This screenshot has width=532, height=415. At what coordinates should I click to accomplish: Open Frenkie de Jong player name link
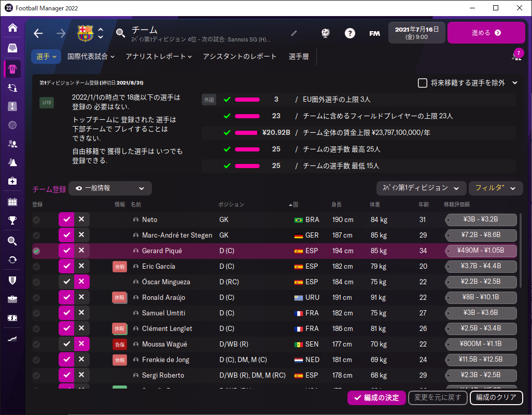[x=165, y=359]
